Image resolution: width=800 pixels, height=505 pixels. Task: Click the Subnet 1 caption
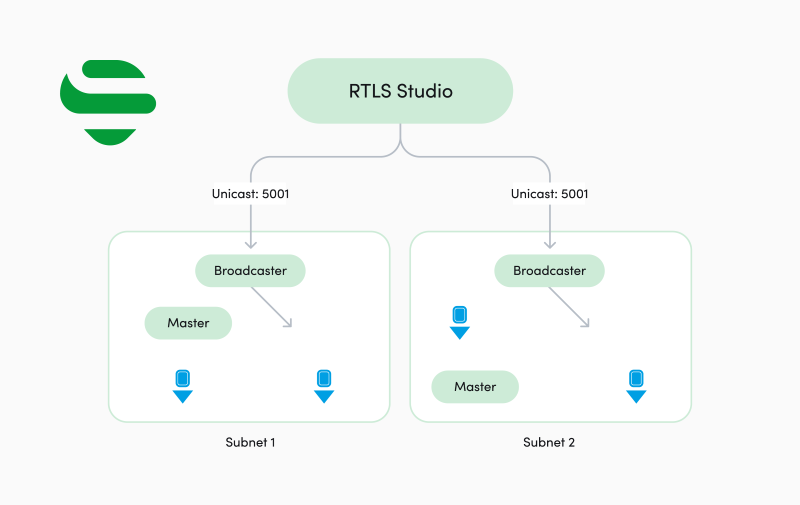[x=251, y=442]
